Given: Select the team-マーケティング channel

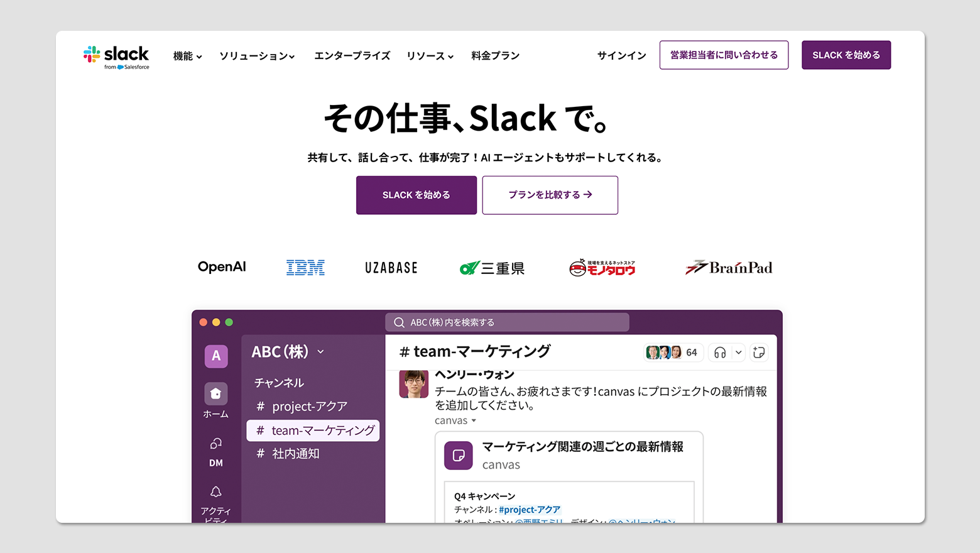Looking at the screenshot, I should coord(313,430).
